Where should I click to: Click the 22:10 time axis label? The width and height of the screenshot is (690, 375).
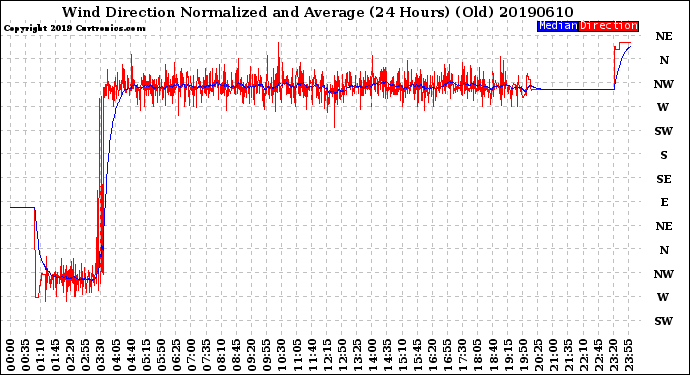583,355
